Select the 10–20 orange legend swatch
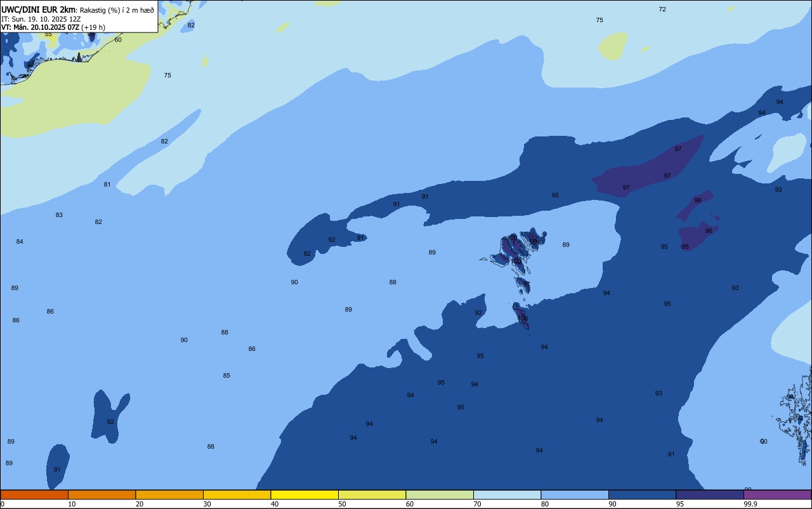The height and width of the screenshot is (509, 812). tap(101, 494)
